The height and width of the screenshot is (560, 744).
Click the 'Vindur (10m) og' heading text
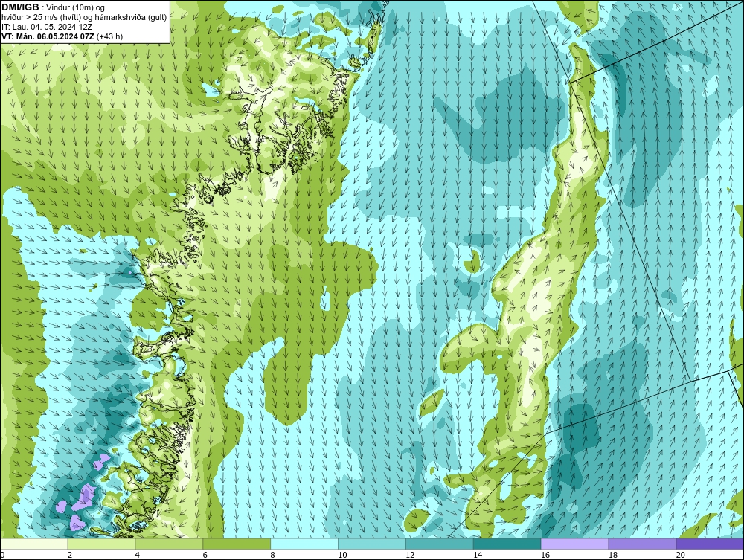tap(76, 7)
